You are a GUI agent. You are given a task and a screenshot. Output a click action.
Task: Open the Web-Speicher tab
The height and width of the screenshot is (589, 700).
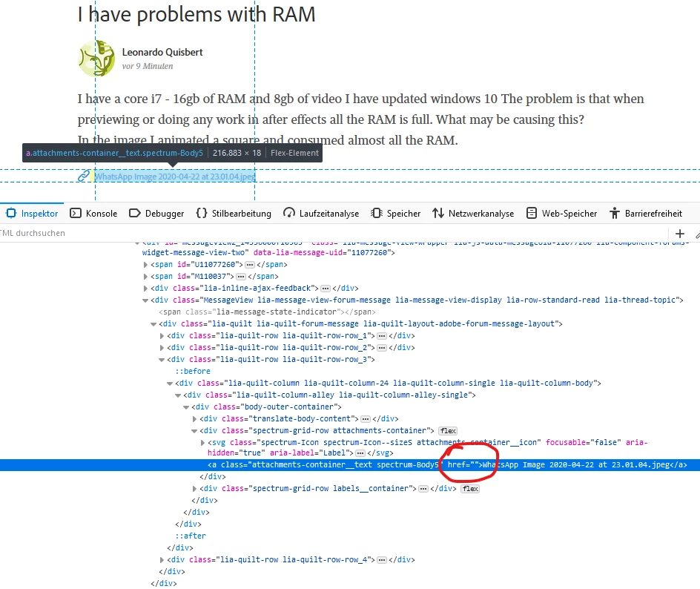pos(561,214)
